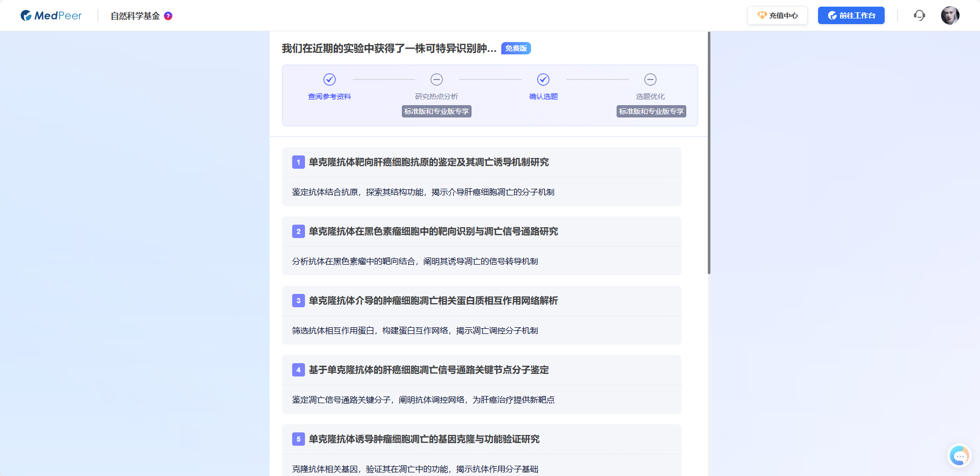Image resolution: width=980 pixels, height=476 pixels.
Task: Open customer service headset icon
Action: click(x=919, y=15)
